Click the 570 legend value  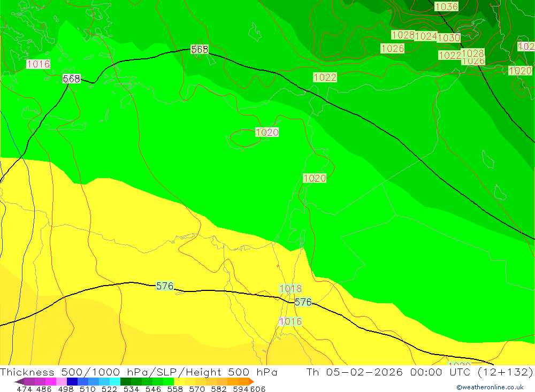pyautogui.click(x=197, y=389)
